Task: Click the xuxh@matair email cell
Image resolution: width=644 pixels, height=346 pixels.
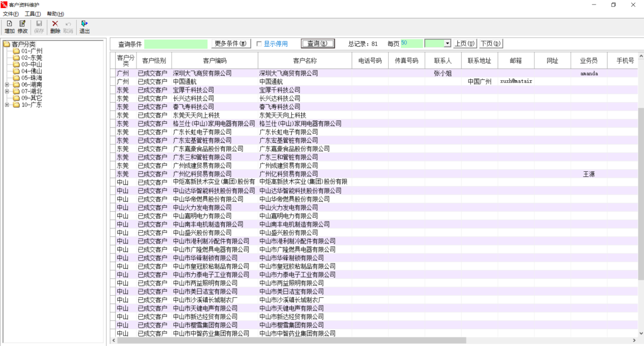Action: [x=516, y=81]
